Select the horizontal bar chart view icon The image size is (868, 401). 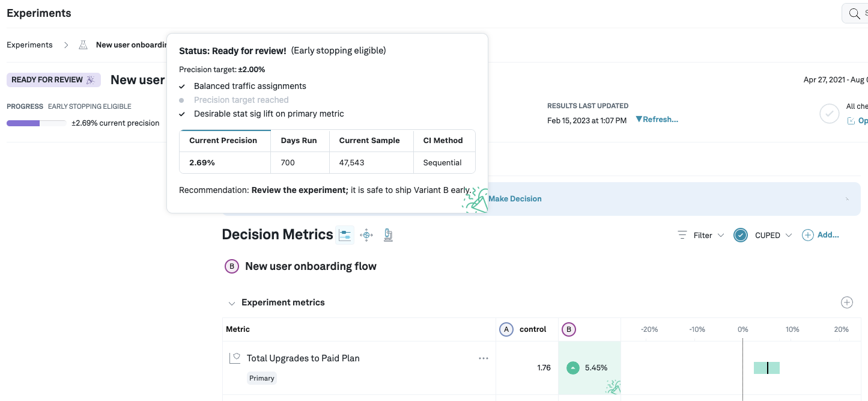tap(345, 235)
